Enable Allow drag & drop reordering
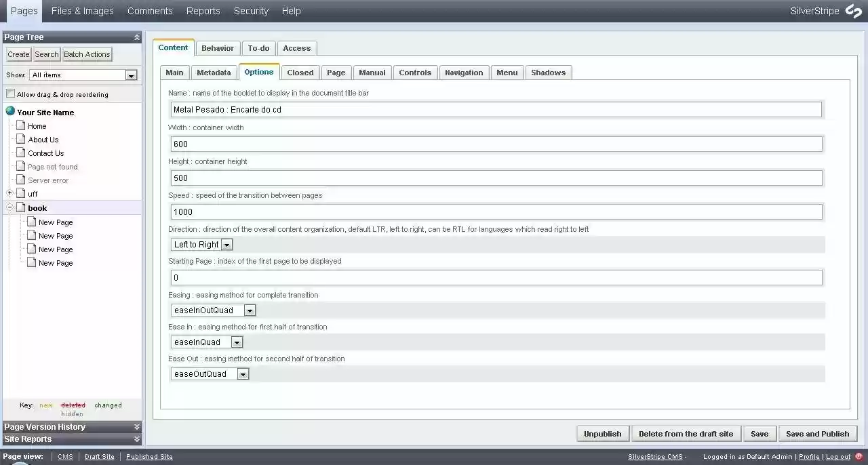The height and width of the screenshot is (465, 868). 11,93
